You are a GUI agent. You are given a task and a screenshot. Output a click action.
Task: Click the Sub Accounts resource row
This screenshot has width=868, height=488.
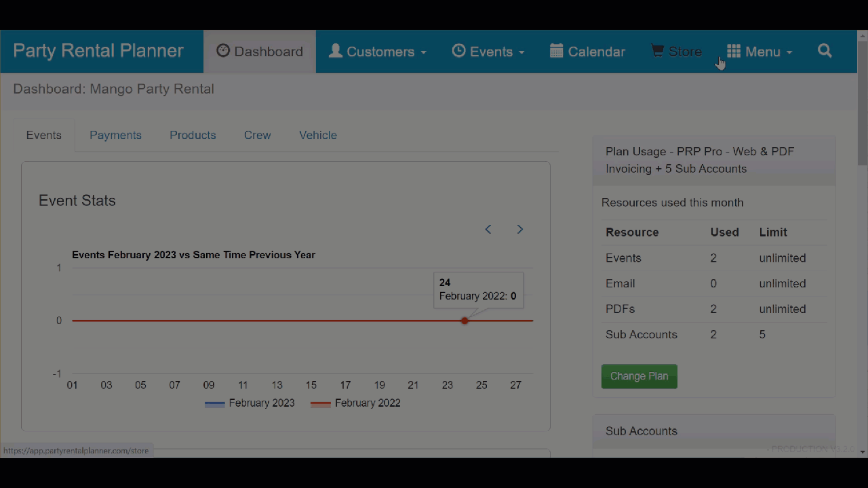point(714,335)
